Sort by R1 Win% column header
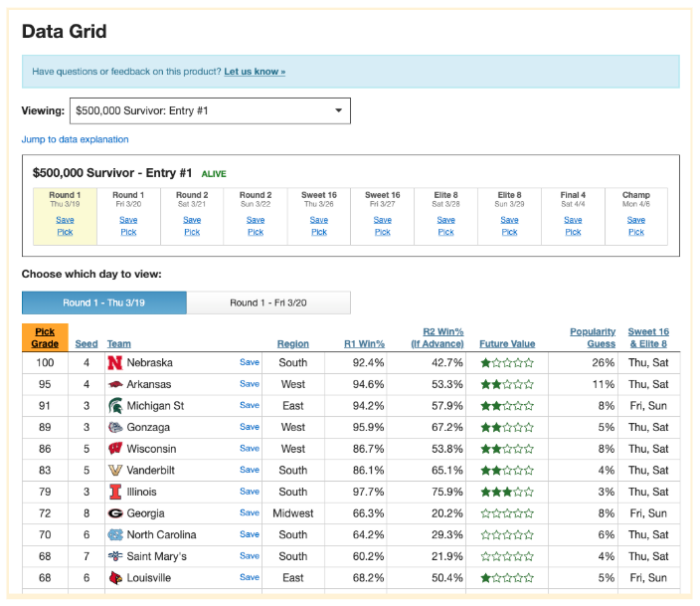 coord(364,344)
